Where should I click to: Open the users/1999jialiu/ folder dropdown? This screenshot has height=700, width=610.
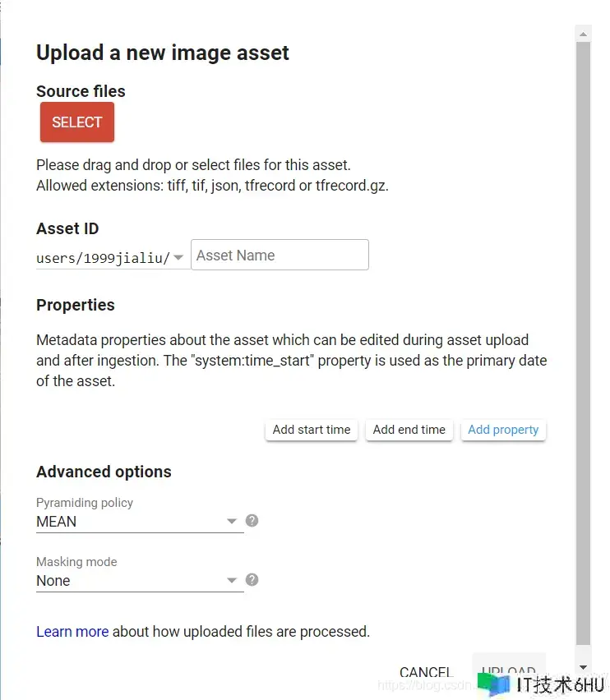coord(104,258)
